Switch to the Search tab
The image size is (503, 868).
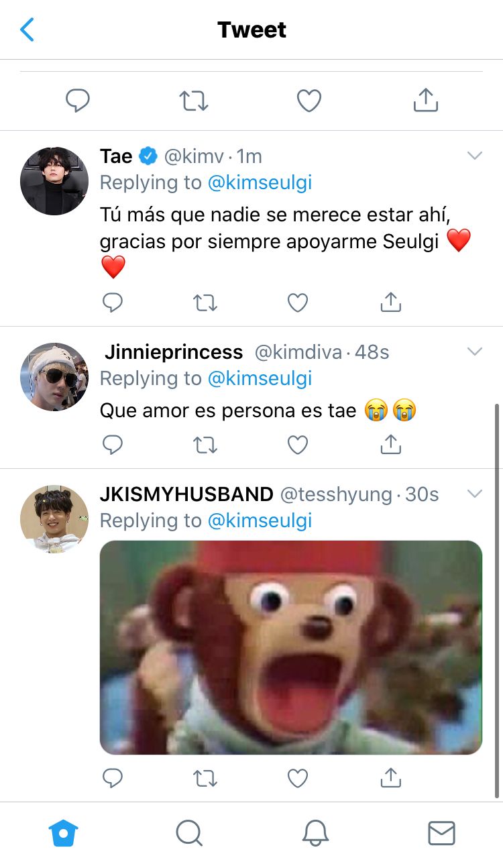pos(189,834)
